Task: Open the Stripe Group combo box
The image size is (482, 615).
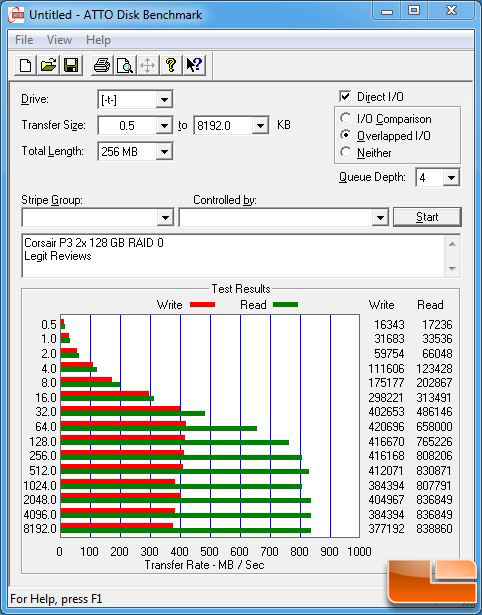Action: 98,217
